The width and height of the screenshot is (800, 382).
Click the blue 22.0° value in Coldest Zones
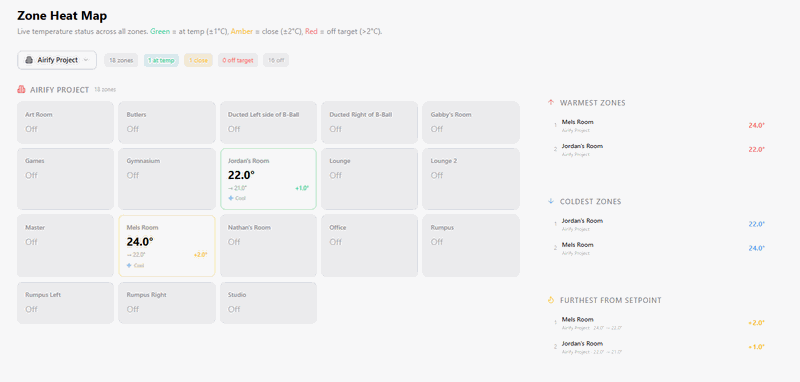point(757,224)
